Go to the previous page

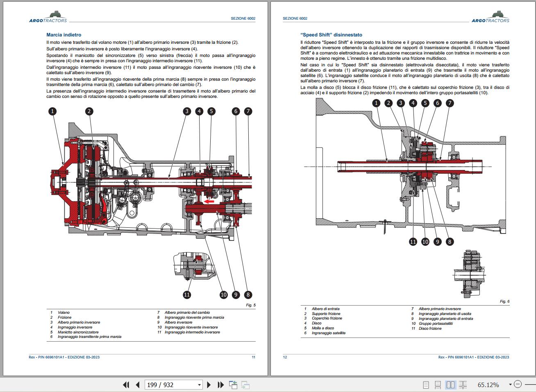pos(137,385)
